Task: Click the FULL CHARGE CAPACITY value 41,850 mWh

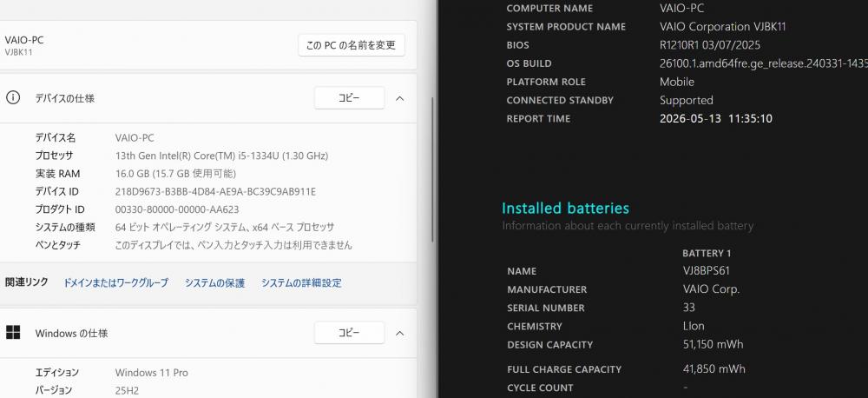Action: coord(714,368)
